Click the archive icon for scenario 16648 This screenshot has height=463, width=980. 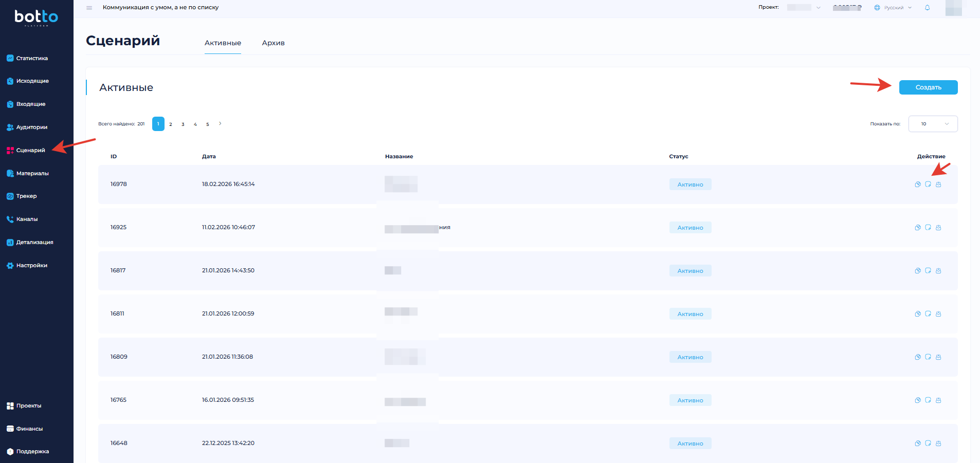(938, 443)
